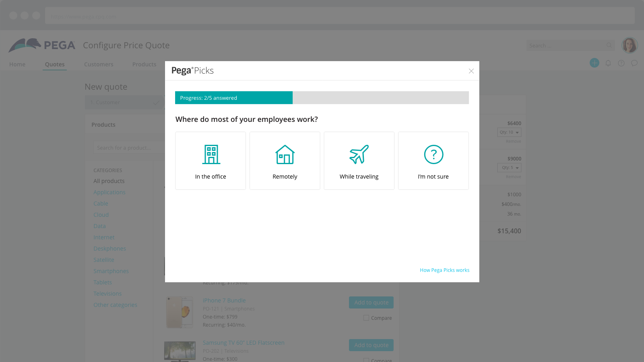644x362 pixels.
Task: Click the "$15,400" quote total
Action: click(x=509, y=231)
